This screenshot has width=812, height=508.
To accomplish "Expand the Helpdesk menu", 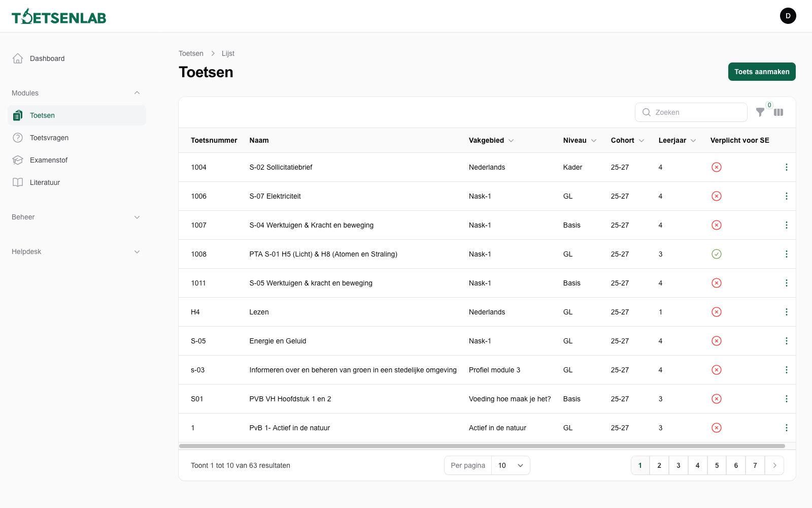I will pyautogui.click(x=137, y=251).
